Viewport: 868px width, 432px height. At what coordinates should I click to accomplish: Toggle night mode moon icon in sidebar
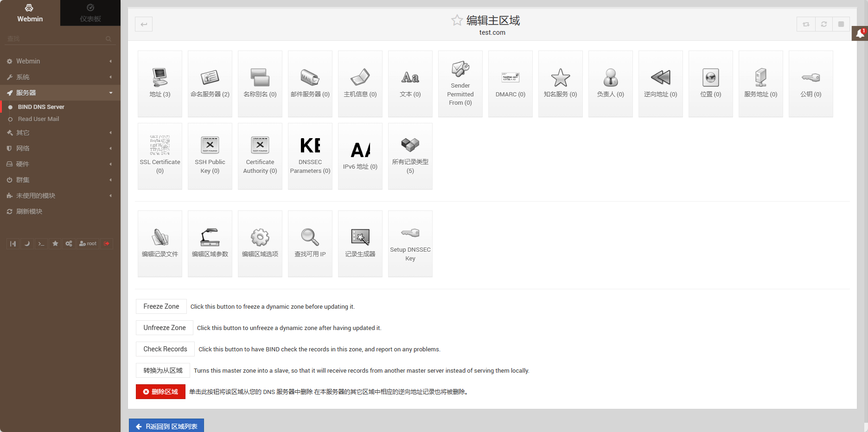tap(27, 244)
